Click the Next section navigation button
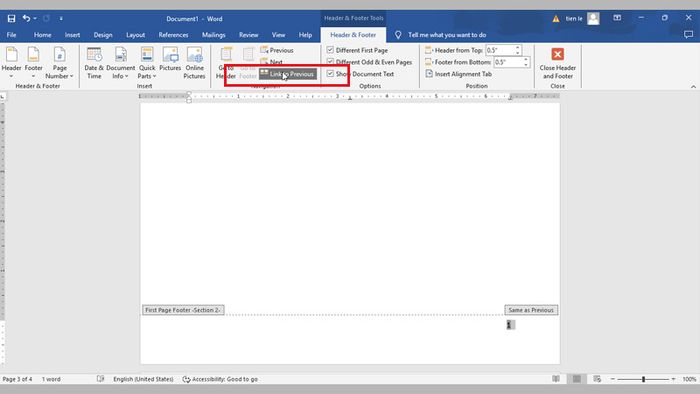 pos(271,62)
